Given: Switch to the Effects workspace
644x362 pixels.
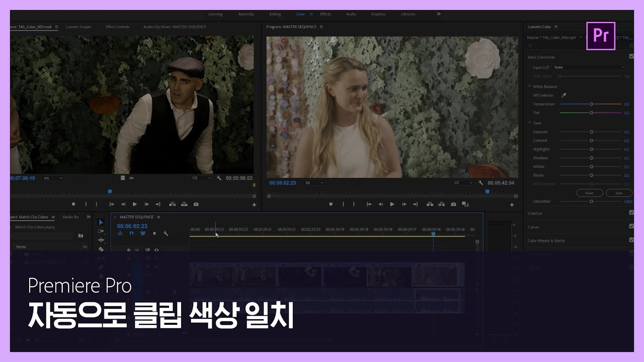Looking at the screenshot, I should (326, 14).
